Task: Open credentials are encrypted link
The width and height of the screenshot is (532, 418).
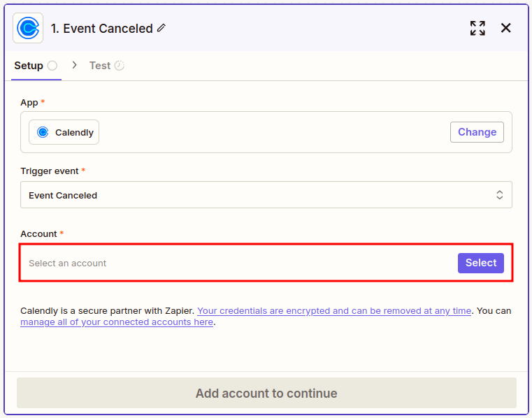Action: 334,311
